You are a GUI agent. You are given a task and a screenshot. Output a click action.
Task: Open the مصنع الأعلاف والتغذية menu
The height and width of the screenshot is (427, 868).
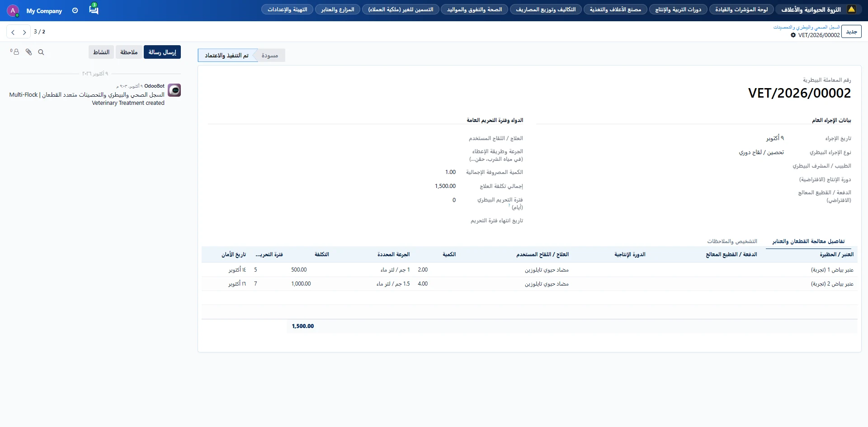pyautogui.click(x=615, y=9)
